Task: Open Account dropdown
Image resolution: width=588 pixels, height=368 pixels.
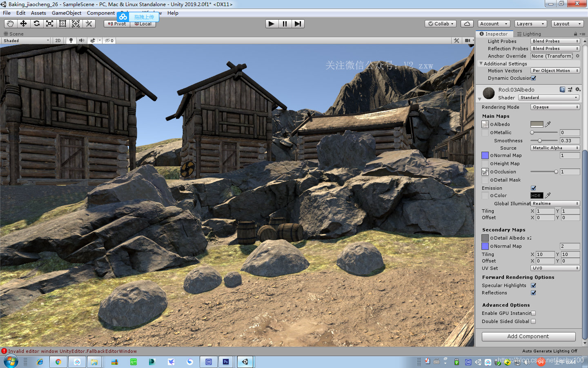Action: tap(494, 24)
